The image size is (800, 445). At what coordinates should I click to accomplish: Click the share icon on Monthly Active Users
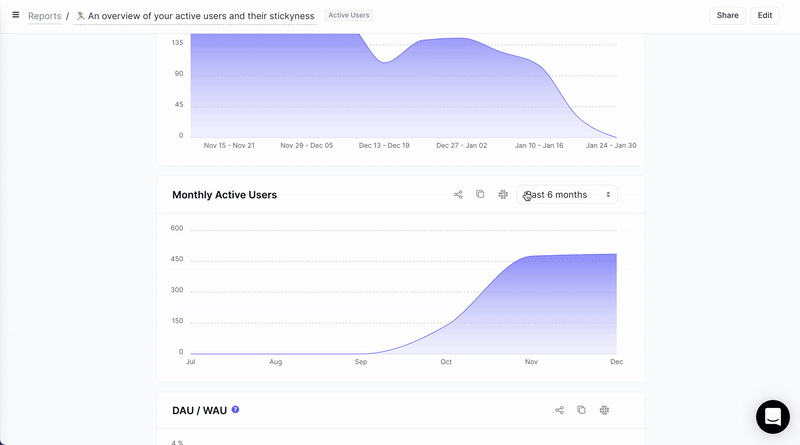458,194
